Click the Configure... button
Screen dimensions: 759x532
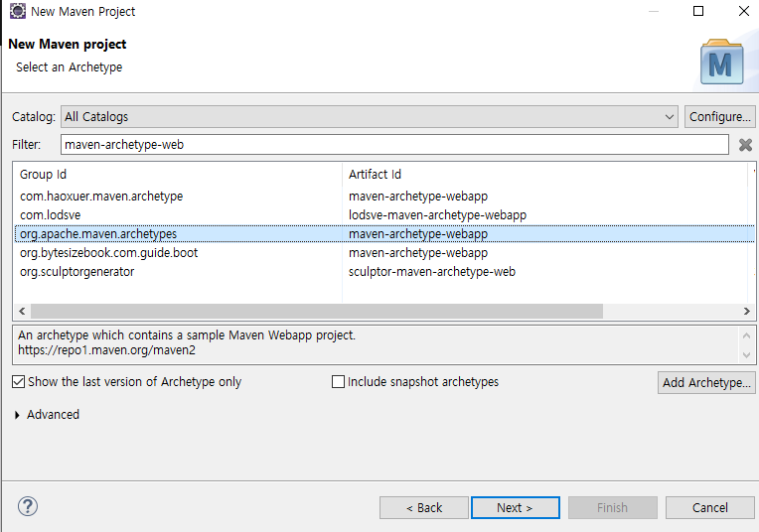720,116
